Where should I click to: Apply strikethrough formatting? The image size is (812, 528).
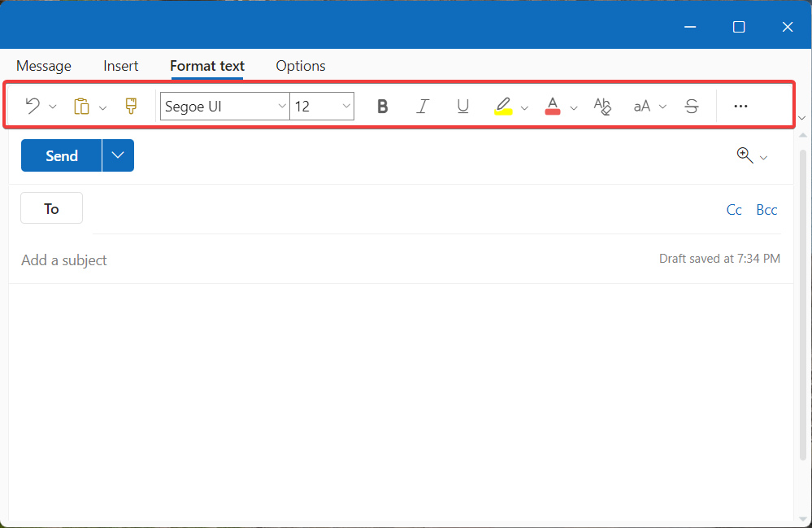[x=691, y=106]
